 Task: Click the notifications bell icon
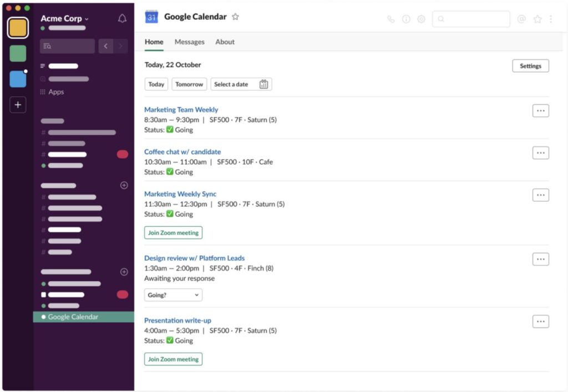(123, 18)
